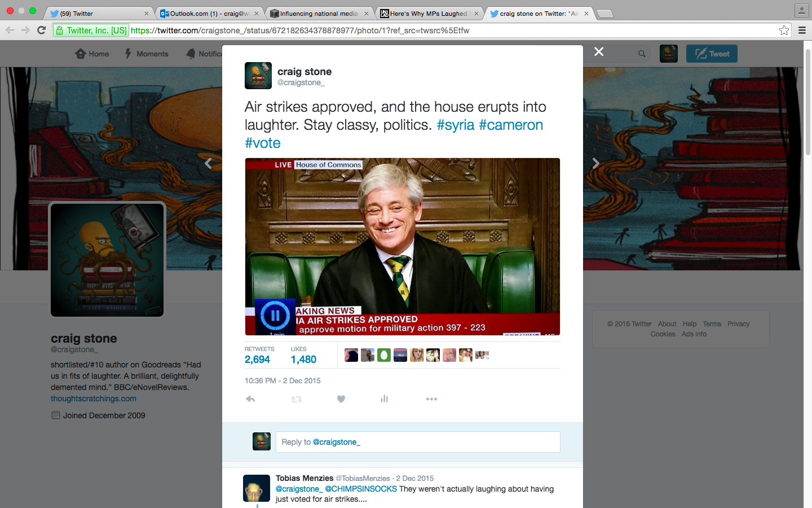
Task: Switch to the (59) Twitter tab
Action: click(x=98, y=14)
